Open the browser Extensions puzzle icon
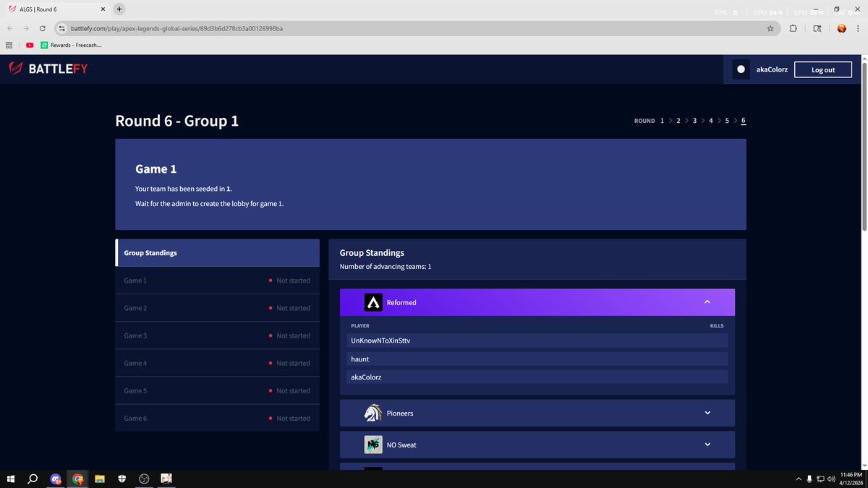Screen dimensions: 868x488 (793, 28)
